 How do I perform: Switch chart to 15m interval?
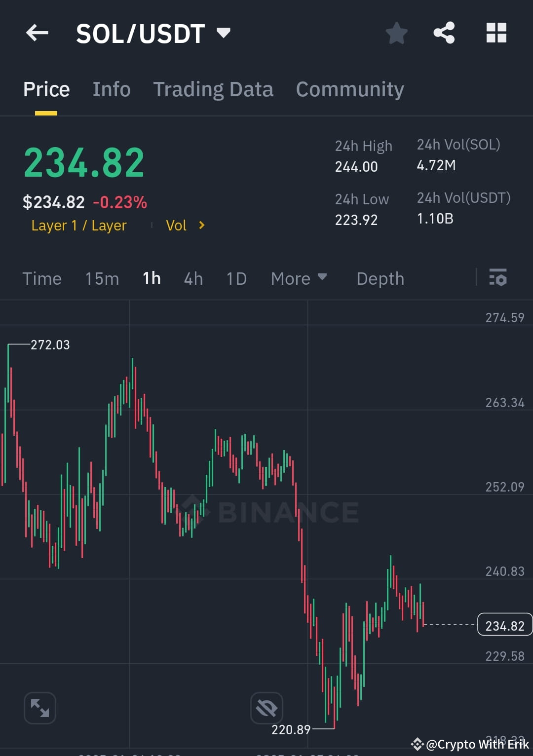point(102,278)
